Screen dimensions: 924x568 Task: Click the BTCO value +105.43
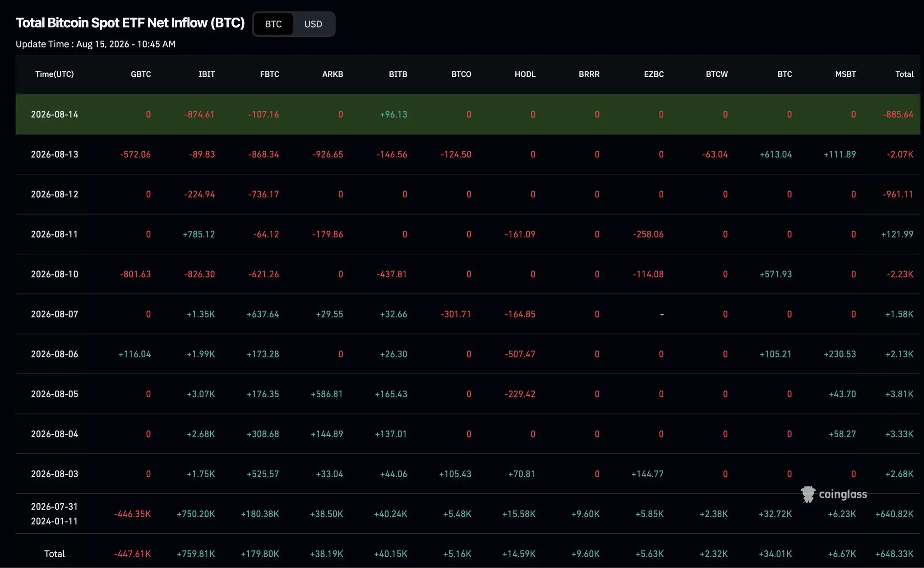455,474
